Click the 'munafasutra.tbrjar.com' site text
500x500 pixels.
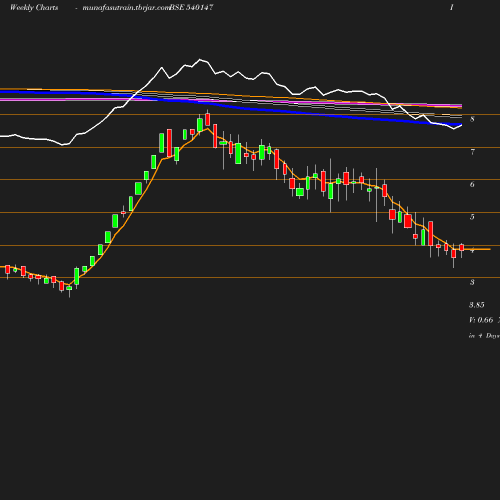click(126, 7)
